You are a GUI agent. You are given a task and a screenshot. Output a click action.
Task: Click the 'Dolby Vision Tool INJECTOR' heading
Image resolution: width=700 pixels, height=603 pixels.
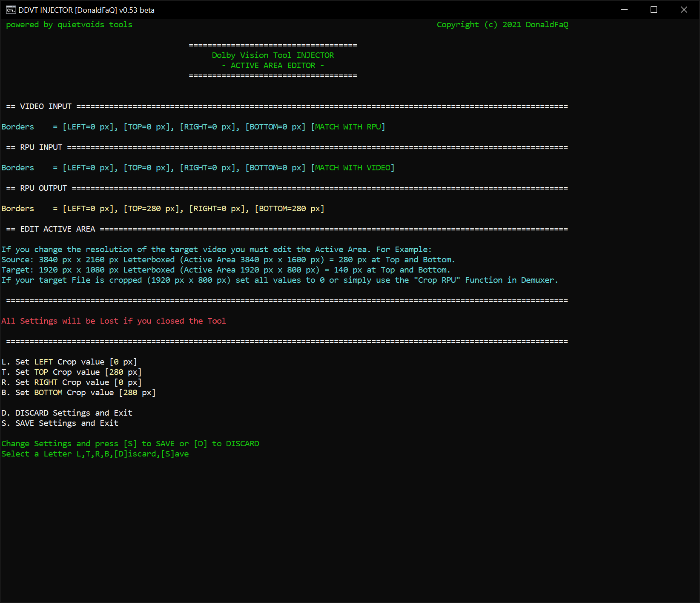[x=273, y=55]
